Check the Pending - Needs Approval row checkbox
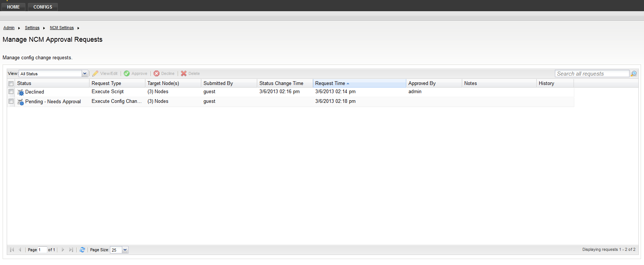This screenshot has height=265, width=644. pos(11,101)
